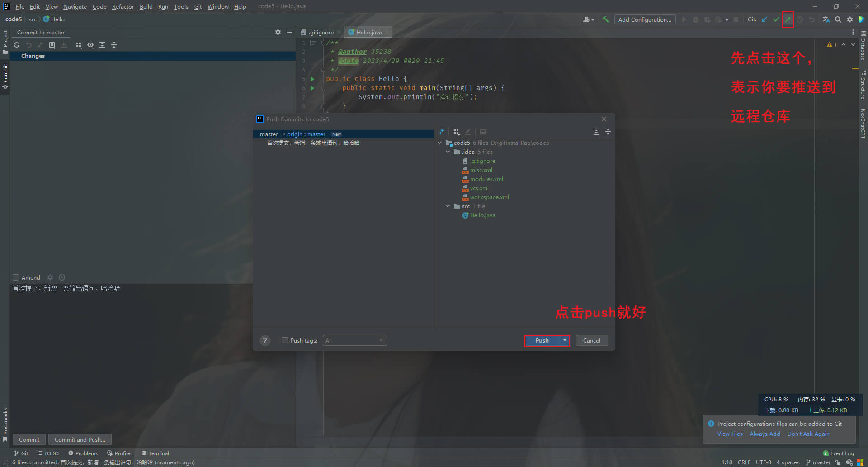Viewport: 868px width, 467px height.
Task: Click Commit and Push button
Action: click(x=80, y=439)
